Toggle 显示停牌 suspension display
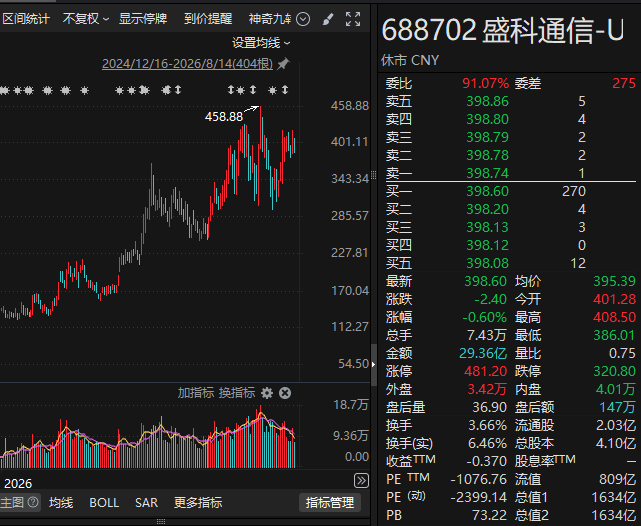 point(143,19)
